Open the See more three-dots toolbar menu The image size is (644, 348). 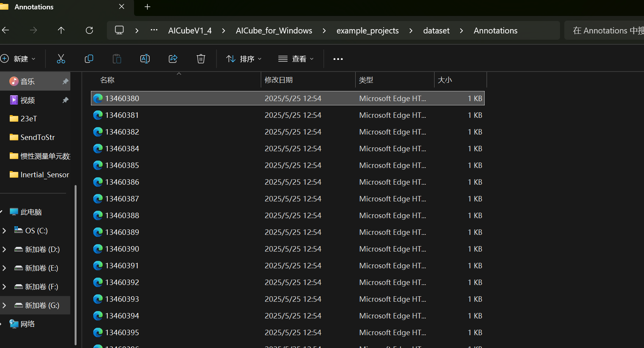click(338, 59)
